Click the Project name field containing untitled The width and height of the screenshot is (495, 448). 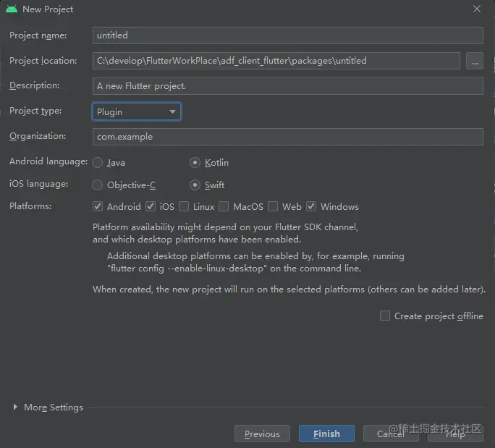pyautogui.click(x=287, y=35)
